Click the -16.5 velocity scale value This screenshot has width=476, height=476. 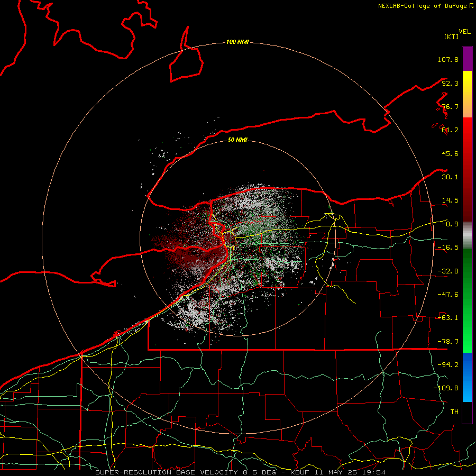[x=448, y=248]
